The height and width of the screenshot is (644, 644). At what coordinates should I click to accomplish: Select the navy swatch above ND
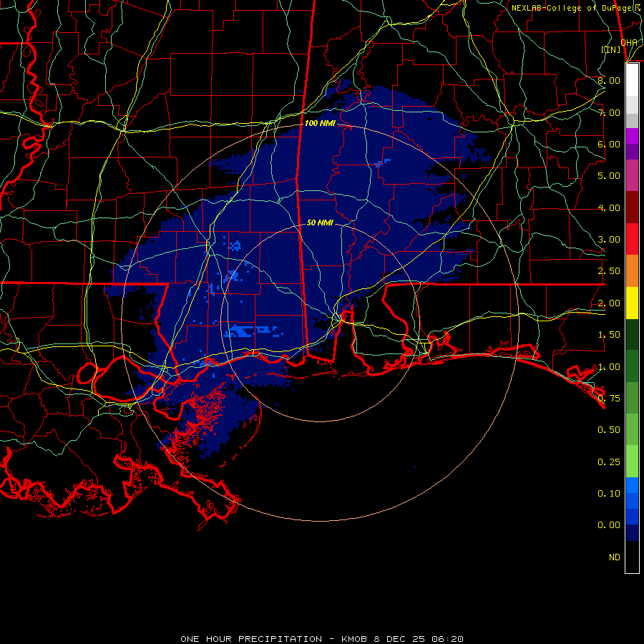pyautogui.click(x=632, y=533)
